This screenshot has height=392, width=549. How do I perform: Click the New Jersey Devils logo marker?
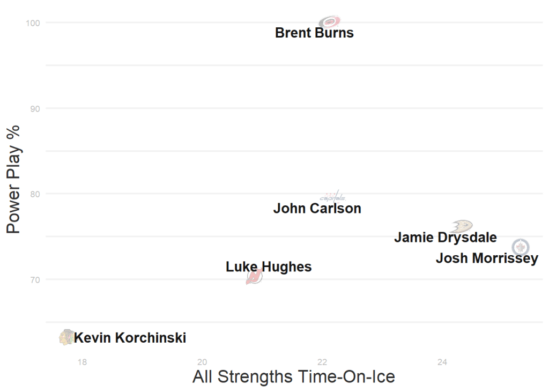(254, 277)
